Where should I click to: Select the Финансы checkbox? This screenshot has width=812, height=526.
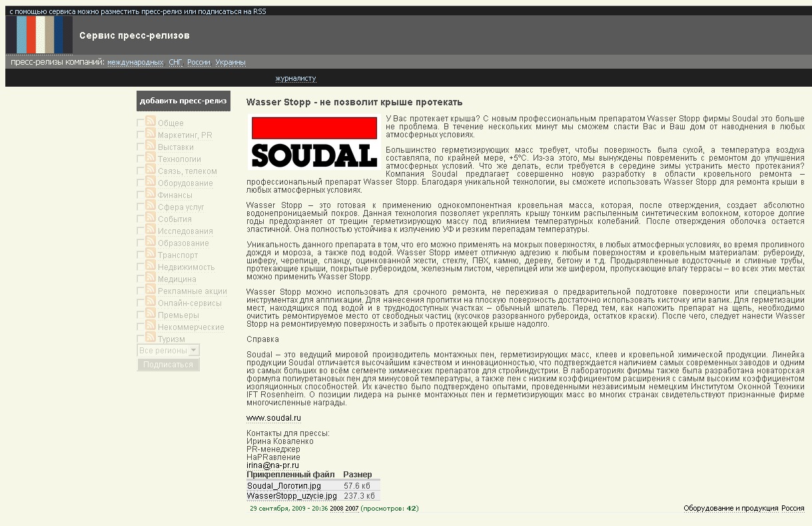141,195
